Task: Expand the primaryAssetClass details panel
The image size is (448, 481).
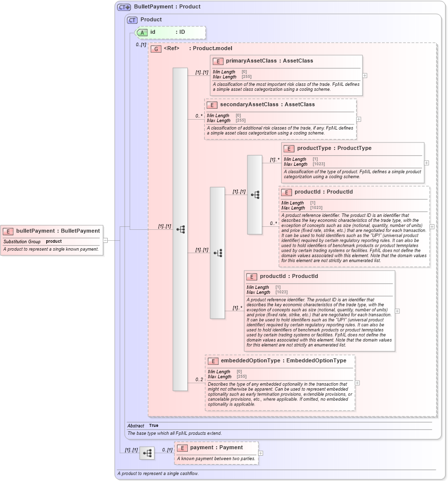Action: 364,76
